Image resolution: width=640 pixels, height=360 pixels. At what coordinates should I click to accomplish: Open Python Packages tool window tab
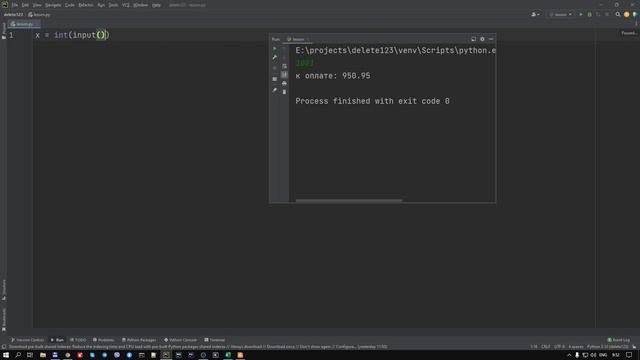point(139,340)
